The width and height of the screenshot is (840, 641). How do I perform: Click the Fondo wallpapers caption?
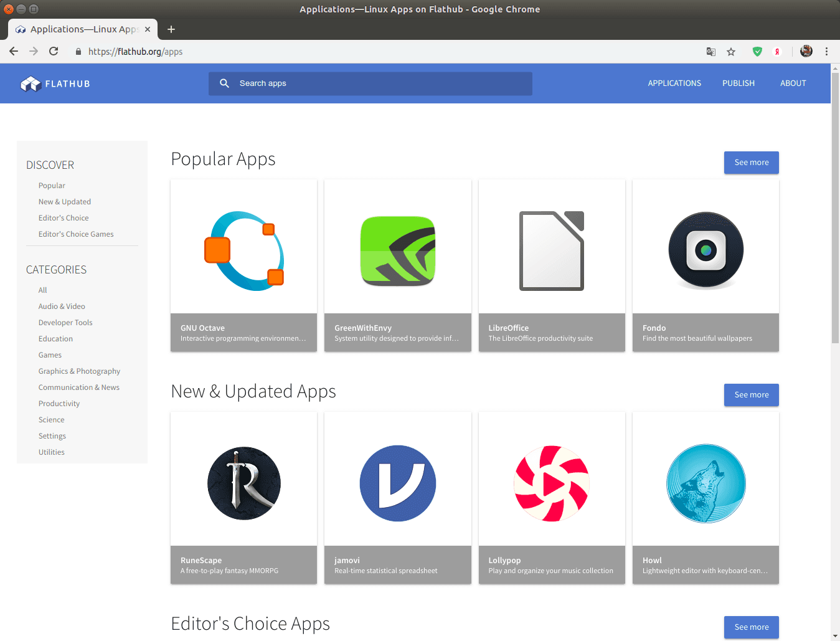point(706,333)
